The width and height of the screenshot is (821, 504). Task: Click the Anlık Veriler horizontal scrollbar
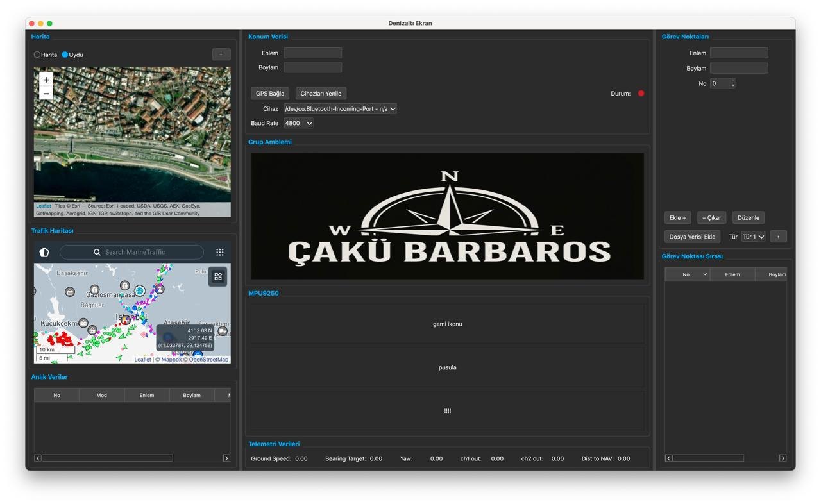(132, 458)
